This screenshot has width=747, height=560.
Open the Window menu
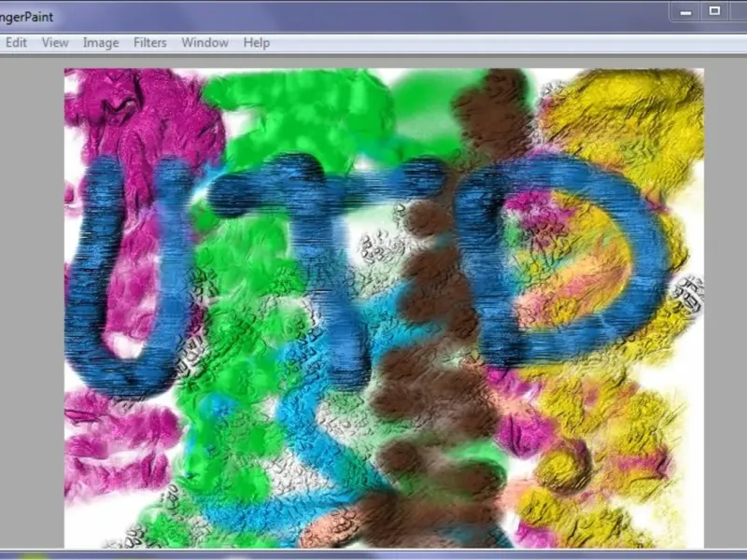point(204,43)
